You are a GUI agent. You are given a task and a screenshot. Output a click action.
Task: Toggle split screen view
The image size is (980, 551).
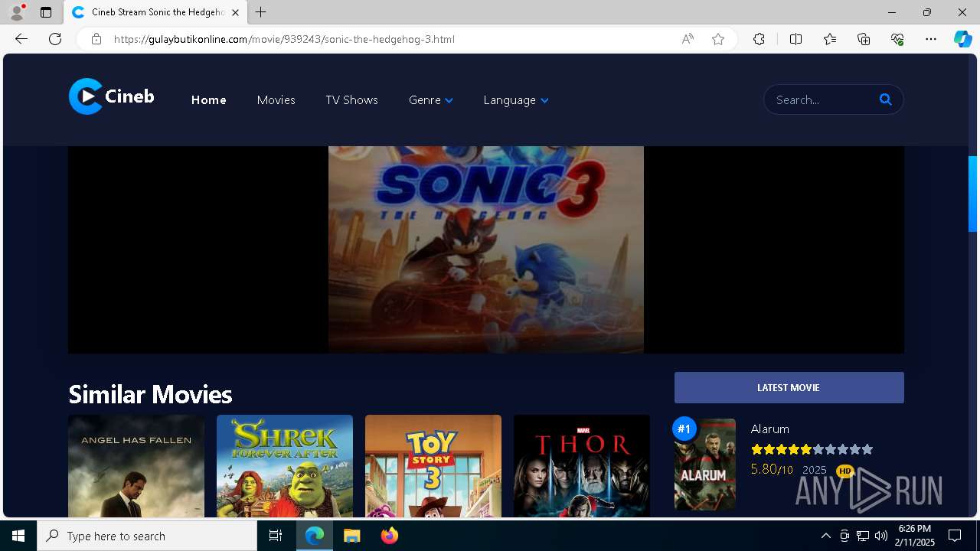[x=795, y=39]
